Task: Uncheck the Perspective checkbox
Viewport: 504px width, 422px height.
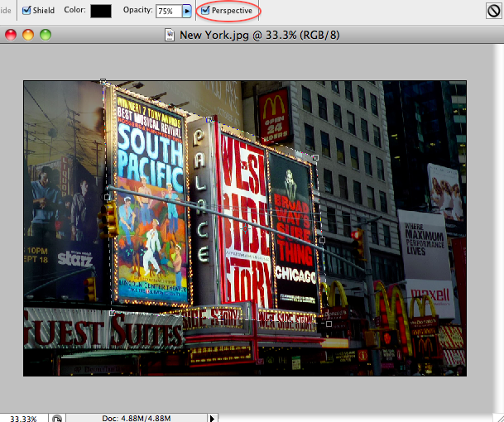Action: click(205, 10)
